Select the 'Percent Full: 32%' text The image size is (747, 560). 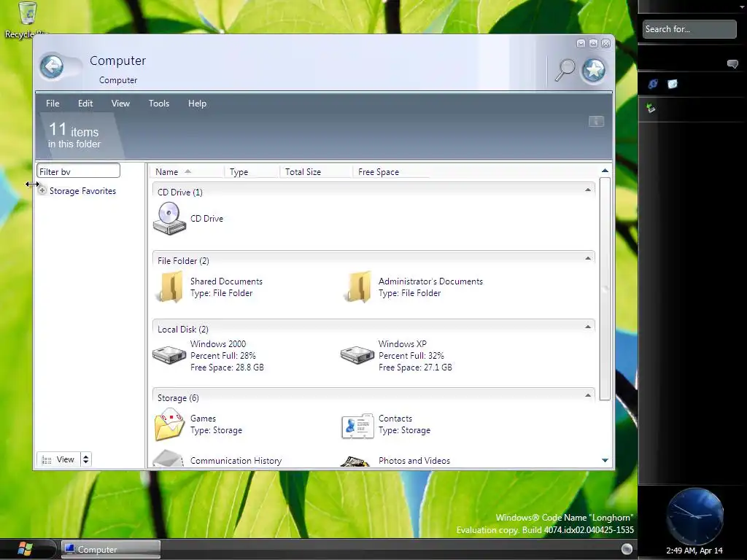point(411,356)
